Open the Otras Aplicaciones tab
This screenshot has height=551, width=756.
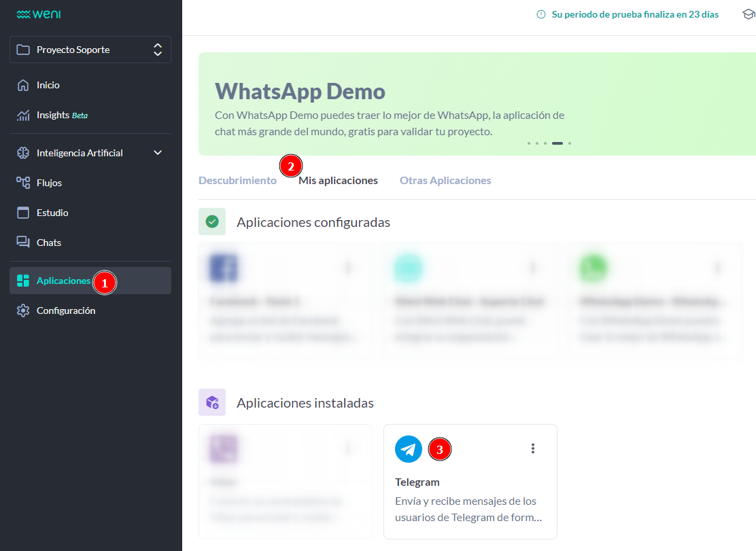click(445, 180)
